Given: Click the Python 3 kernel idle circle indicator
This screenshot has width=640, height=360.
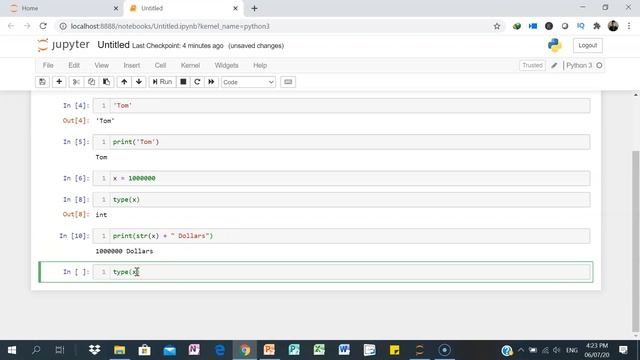Looking at the screenshot, I should click(x=599, y=65).
